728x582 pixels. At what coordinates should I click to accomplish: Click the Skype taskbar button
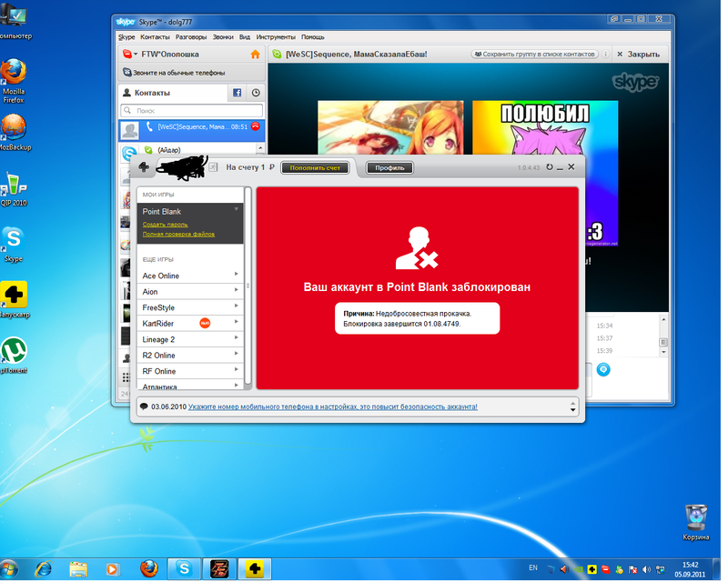(x=184, y=569)
